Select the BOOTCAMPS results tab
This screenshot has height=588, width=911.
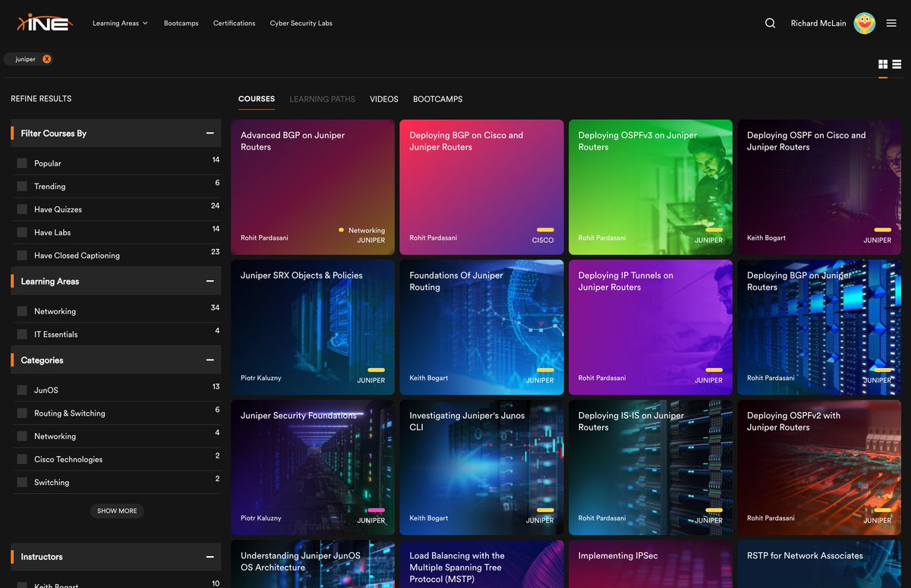point(437,99)
